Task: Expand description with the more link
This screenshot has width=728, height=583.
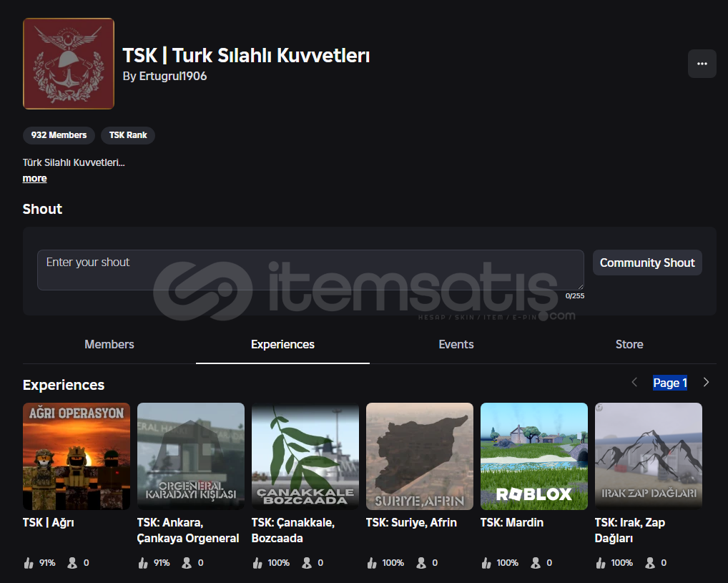Action: click(x=35, y=178)
